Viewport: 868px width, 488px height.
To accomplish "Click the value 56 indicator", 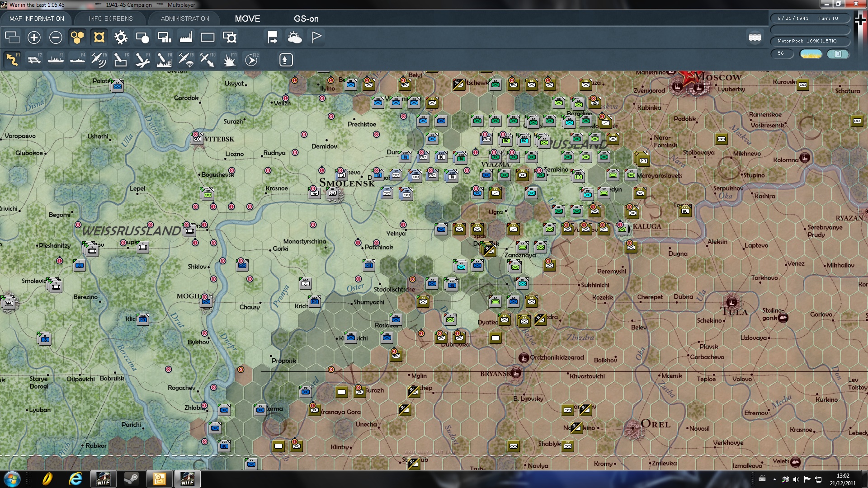I will [782, 53].
